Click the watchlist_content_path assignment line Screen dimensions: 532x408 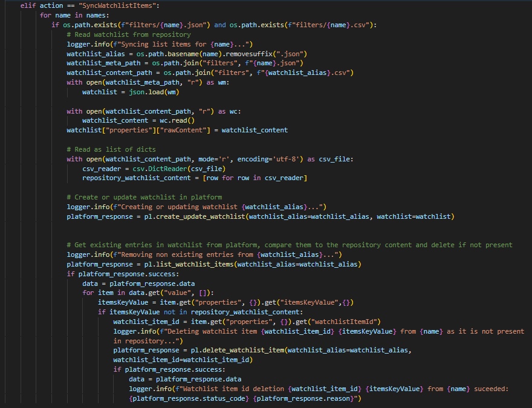click(x=210, y=73)
